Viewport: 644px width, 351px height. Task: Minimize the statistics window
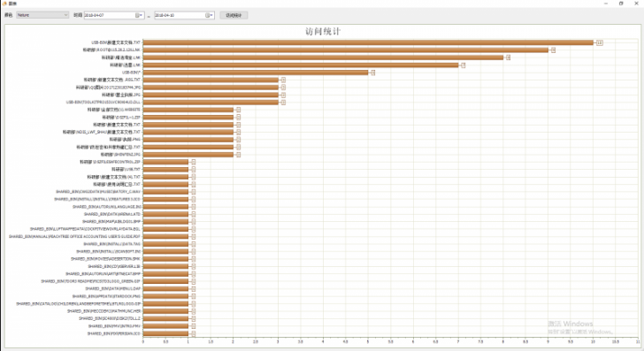(606, 4)
